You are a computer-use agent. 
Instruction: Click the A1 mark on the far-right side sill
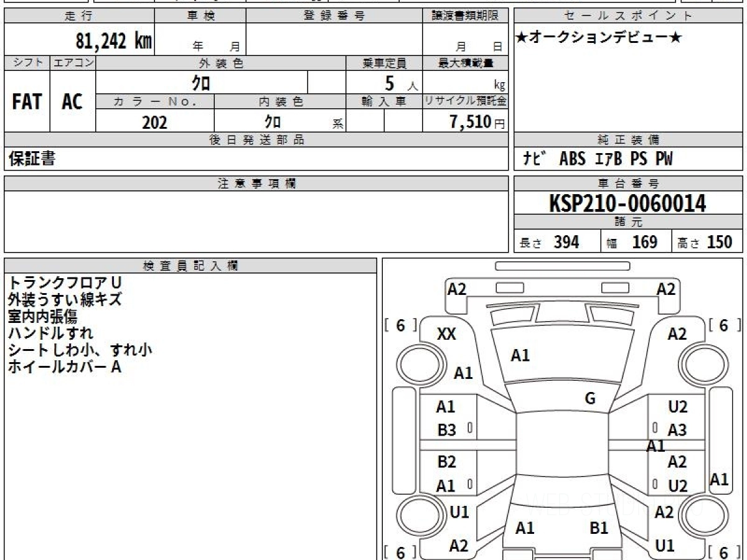pyautogui.click(x=719, y=480)
